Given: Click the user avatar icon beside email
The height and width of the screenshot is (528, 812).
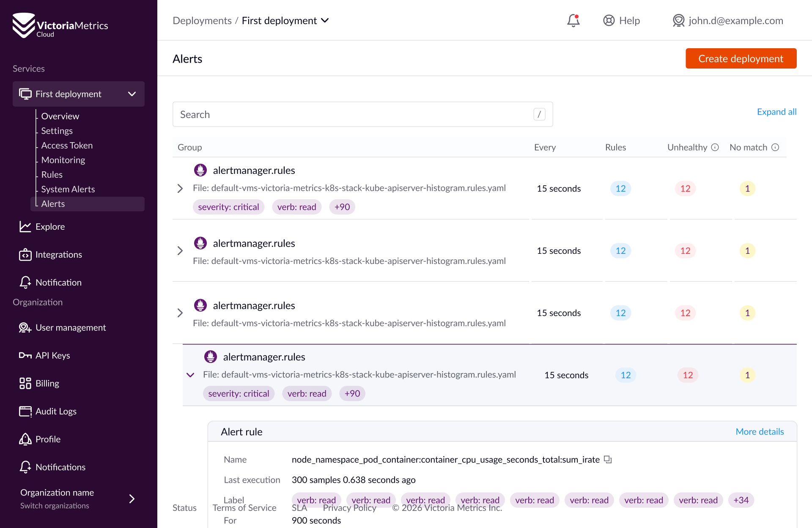Looking at the screenshot, I should click(678, 20).
